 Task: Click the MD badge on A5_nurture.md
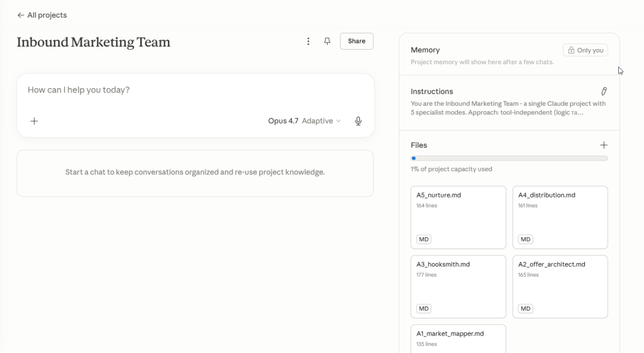pos(424,239)
